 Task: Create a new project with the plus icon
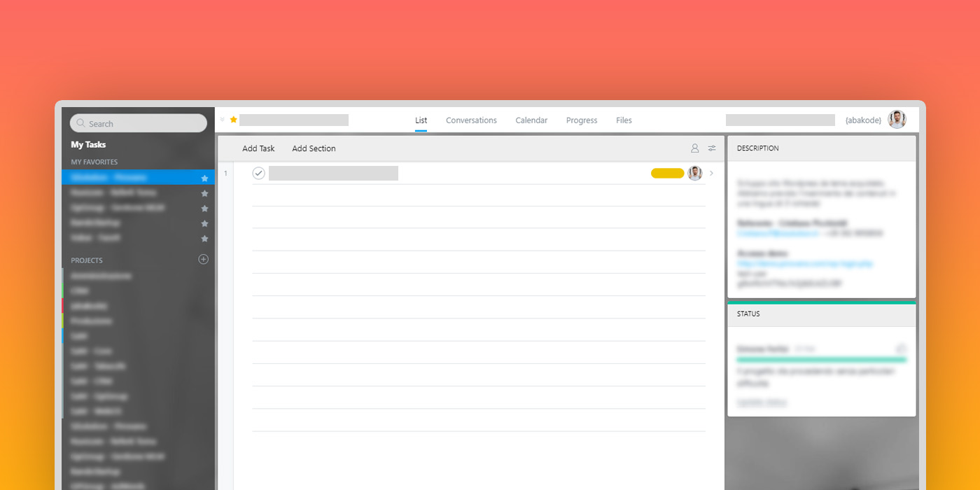[x=202, y=259]
